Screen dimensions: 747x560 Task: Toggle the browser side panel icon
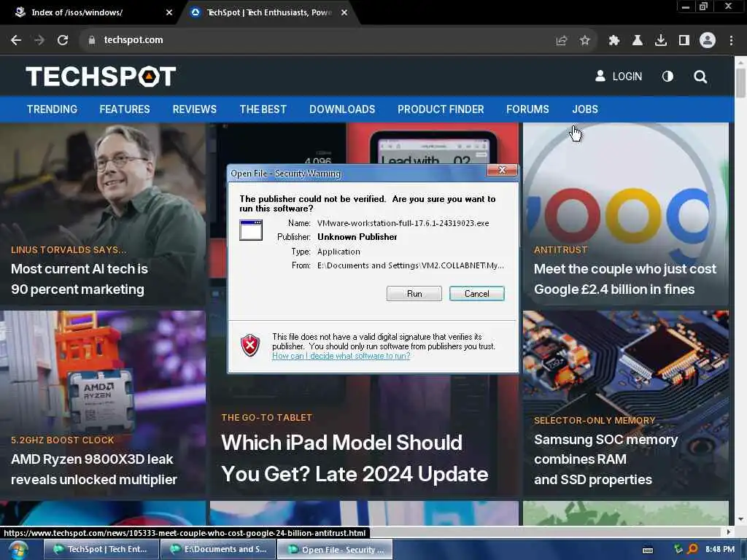tap(684, 41)
